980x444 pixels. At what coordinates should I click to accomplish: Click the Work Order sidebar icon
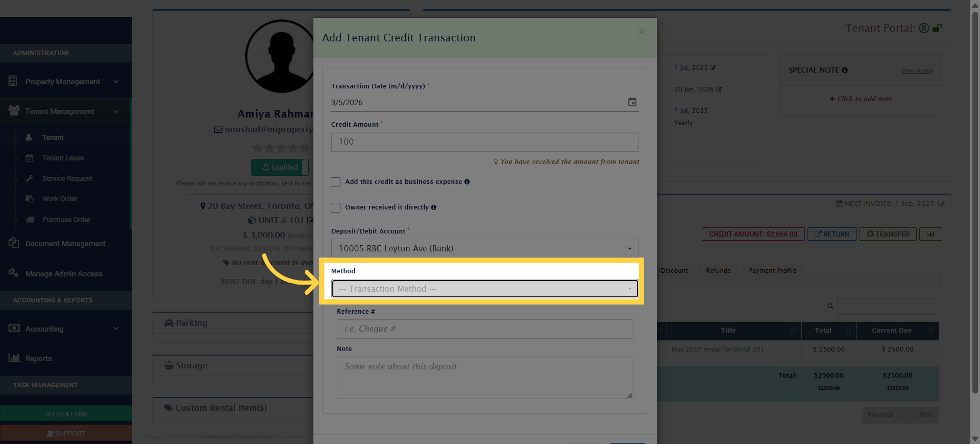click(x=31, y=199)
